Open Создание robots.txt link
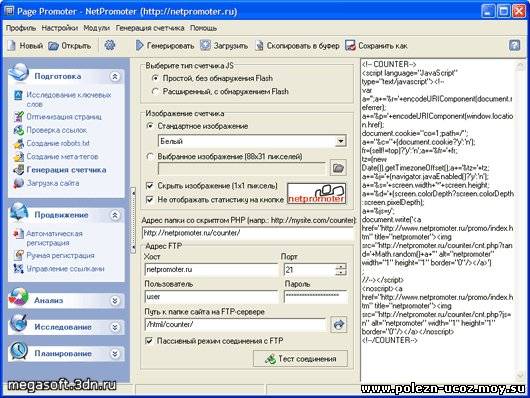 pyautogui.click(x=58, y=143)
